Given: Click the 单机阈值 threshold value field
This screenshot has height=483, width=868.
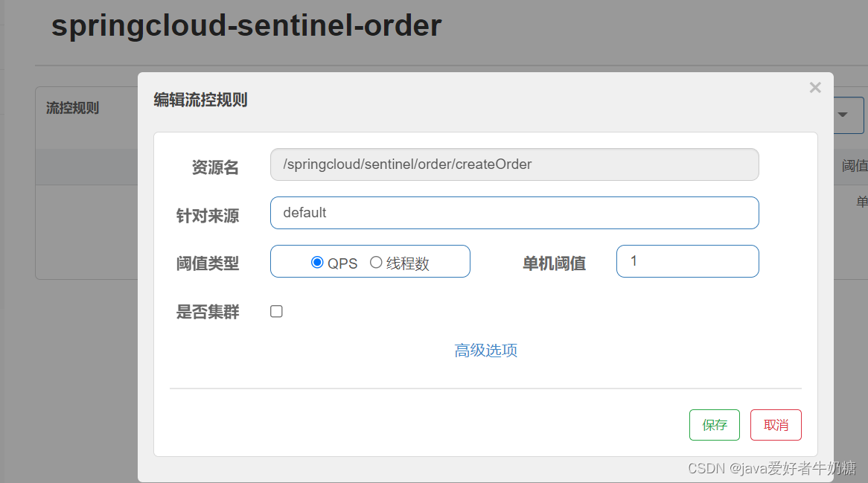Looking at the screenshot, I should [686, 260].
